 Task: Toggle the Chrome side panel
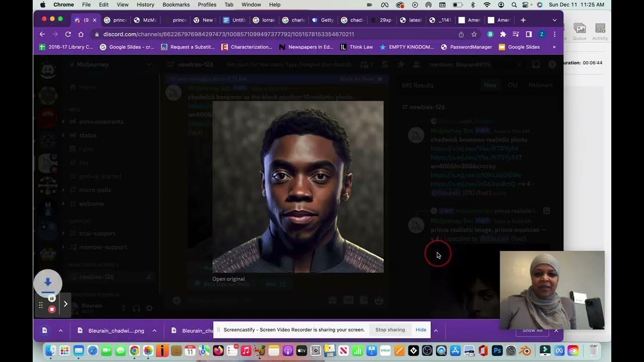[528, 34]
